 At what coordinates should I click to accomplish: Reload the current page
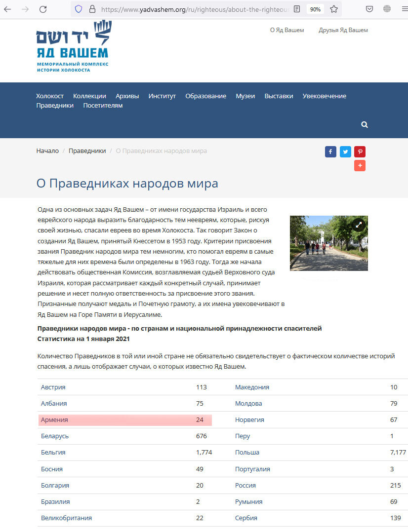pos(43,9)
